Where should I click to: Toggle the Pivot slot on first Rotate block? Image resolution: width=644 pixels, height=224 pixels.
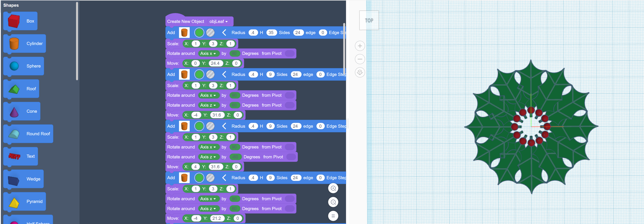click(x=289, y=53)
